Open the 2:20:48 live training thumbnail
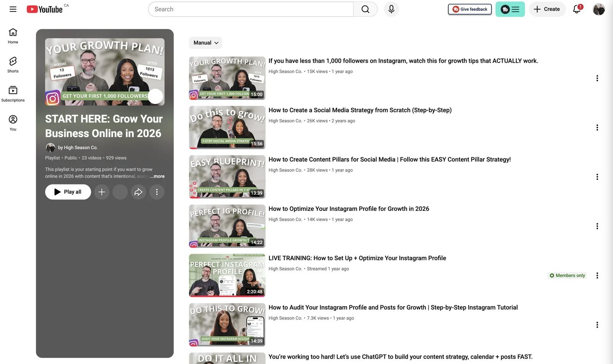The image size is (613, 364). click(x=227, y=276)
